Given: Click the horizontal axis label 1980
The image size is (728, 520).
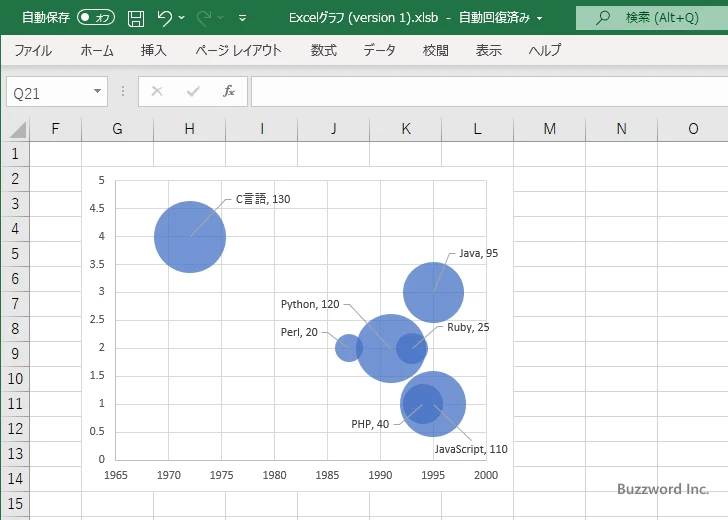Looking at the screenshot, I should [x=274, y=475].
